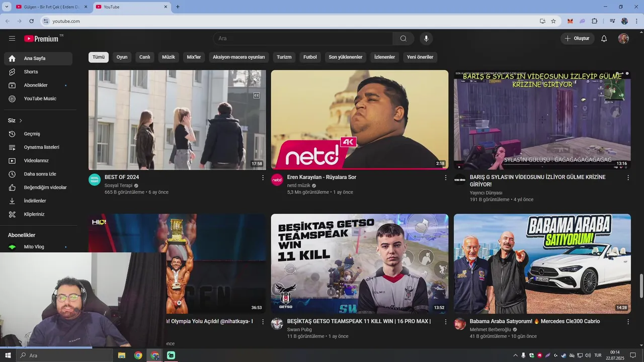Expand the Siz section chevron

tap(21, 121)
